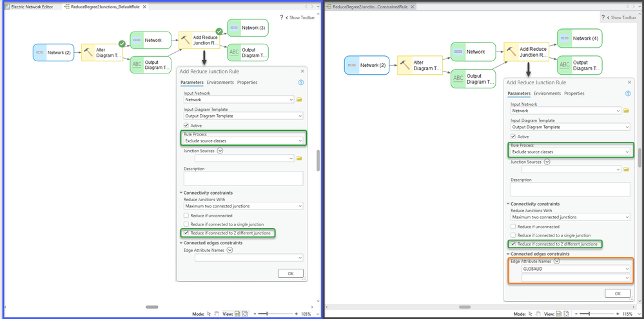The width and height of the screenshot is (644, 319).
Task: Open the help icon in left Add Reduce Junction Rule dialog
Action: (300, 82)
